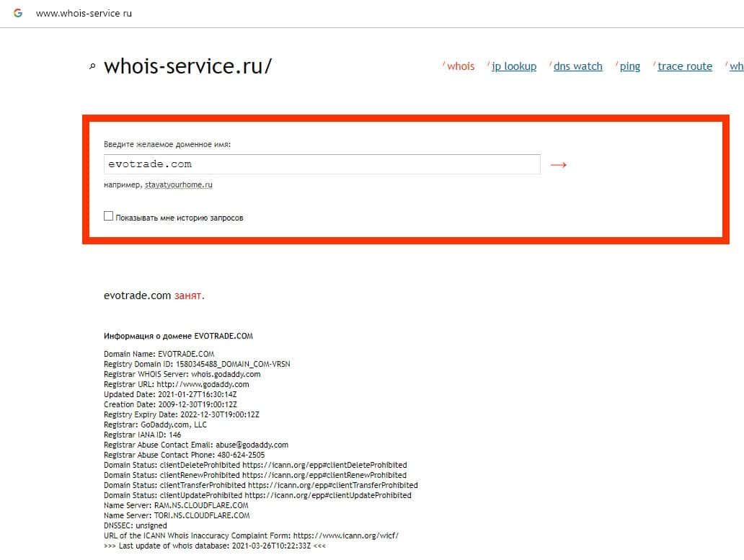Focus the domain name field containing evotrade.com
This screenshot has width=744, height=560.
322,164
